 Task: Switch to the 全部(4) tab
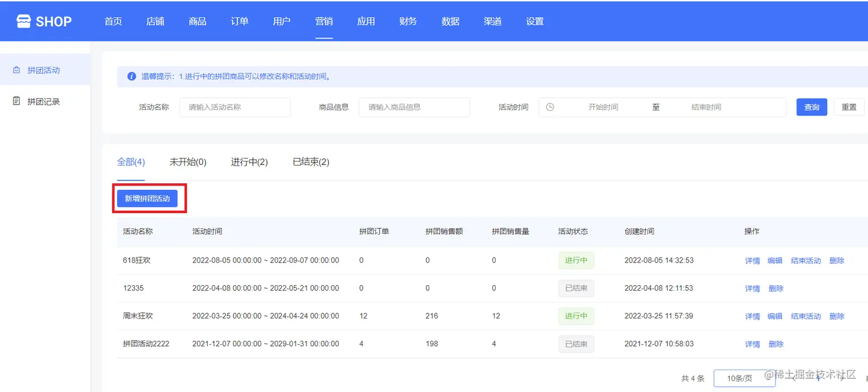point(131,162)
